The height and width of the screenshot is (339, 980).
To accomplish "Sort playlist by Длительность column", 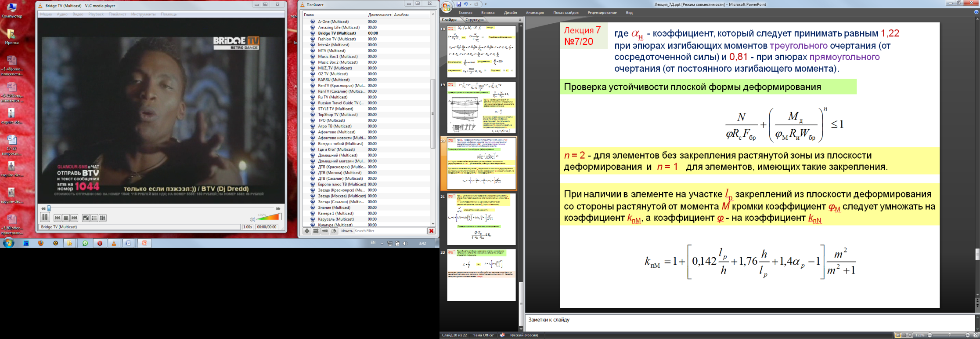I will (379, 15).
